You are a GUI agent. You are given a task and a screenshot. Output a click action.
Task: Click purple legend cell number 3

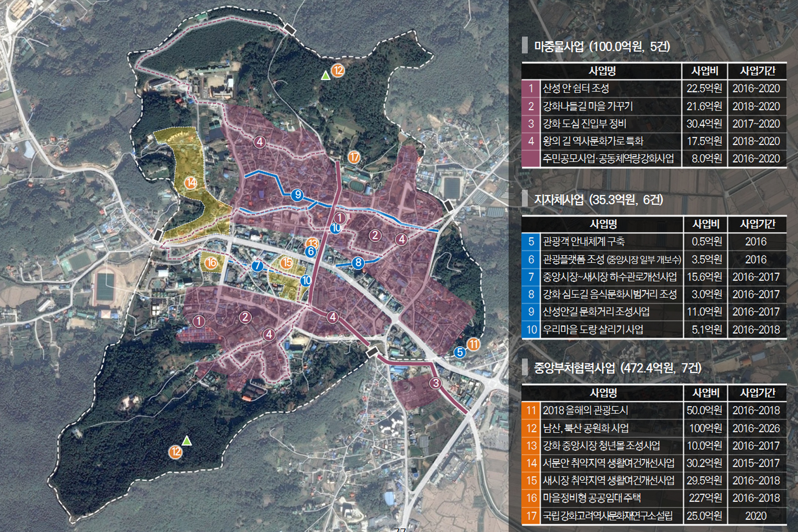point(531,124)
